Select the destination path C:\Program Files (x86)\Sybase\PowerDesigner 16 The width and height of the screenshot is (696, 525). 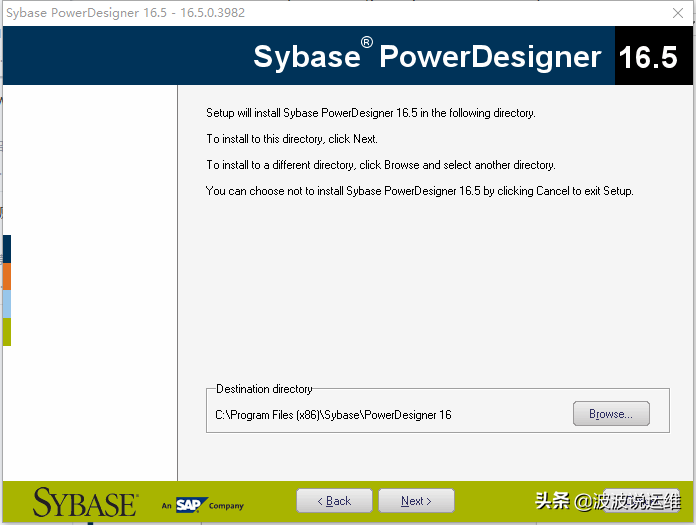[x=333, y=415]
